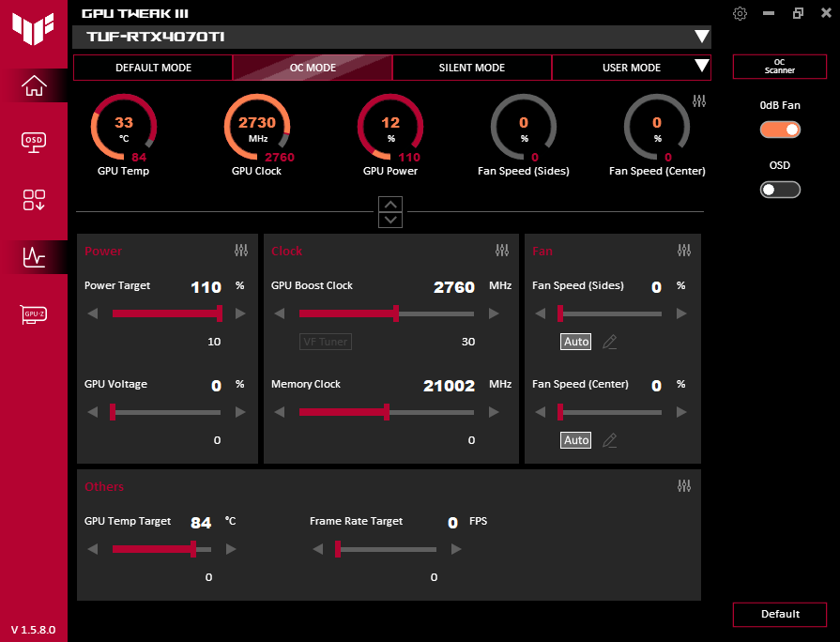Open the User Mode profile dropdown arrow
The width and height of the screenshot is (840, 642).
tap(702, 66)
